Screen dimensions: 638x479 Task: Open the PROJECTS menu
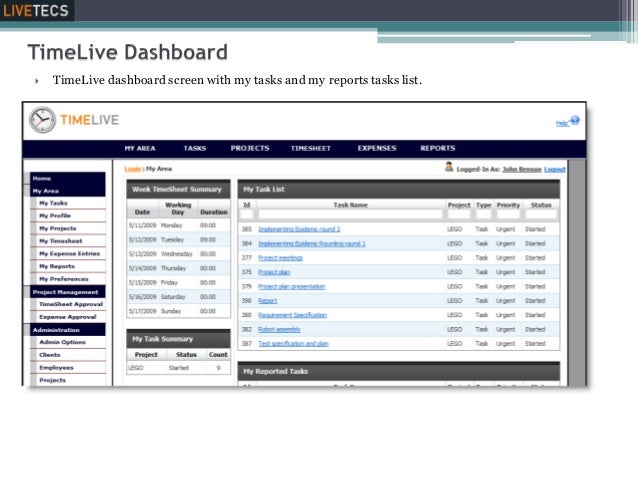[x=250, y=148]
